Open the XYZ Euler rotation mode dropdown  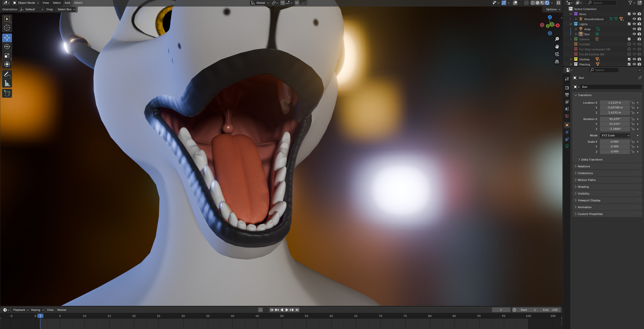(x=615, y=135)
